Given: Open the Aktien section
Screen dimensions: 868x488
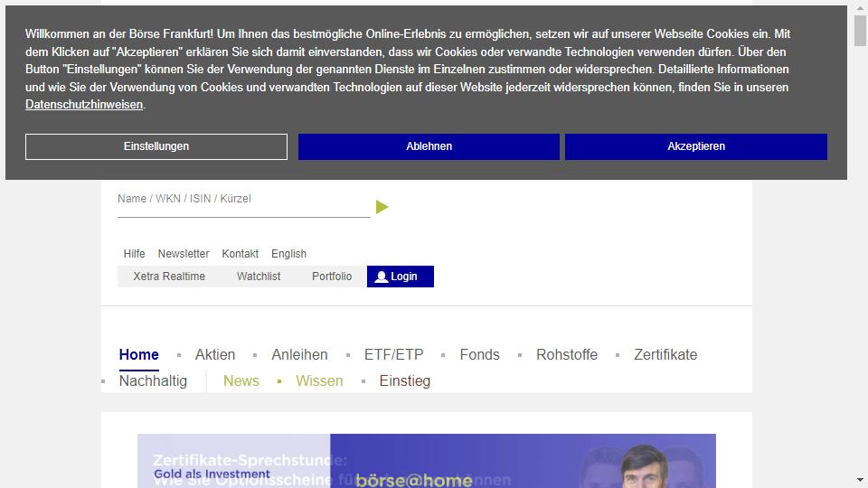Looking at the screenshot, I should pyautogui.click(x=215, y=354).
